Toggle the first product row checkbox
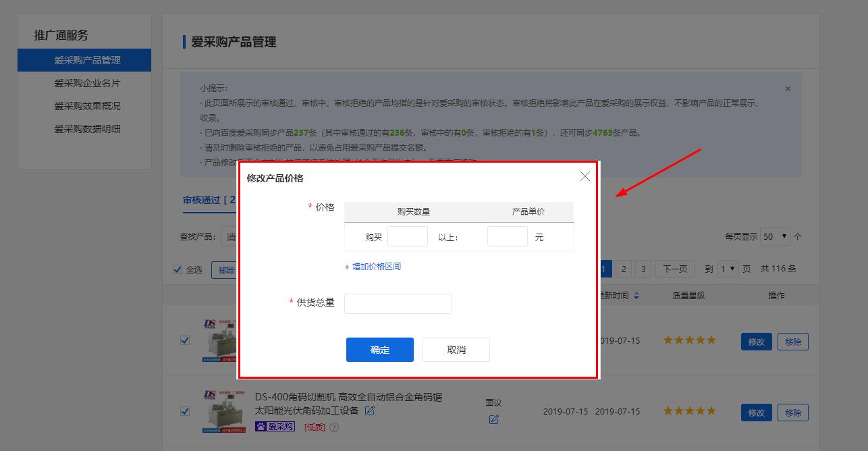 pos(185,340)
